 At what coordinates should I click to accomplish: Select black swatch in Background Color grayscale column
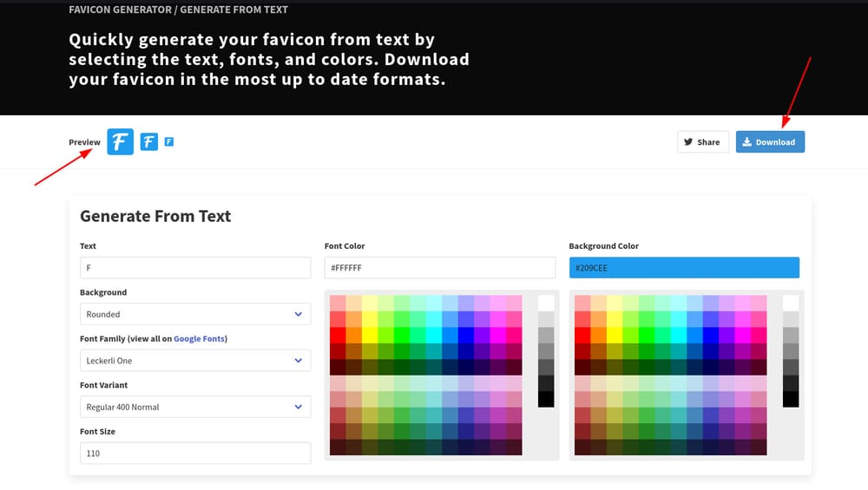click(791, 399)
